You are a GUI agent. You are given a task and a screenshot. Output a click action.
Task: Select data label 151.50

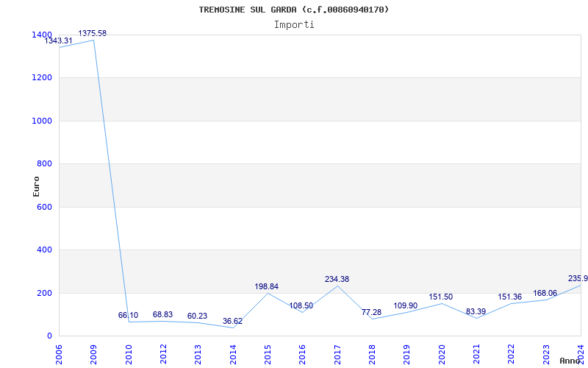tap(440, 297)
